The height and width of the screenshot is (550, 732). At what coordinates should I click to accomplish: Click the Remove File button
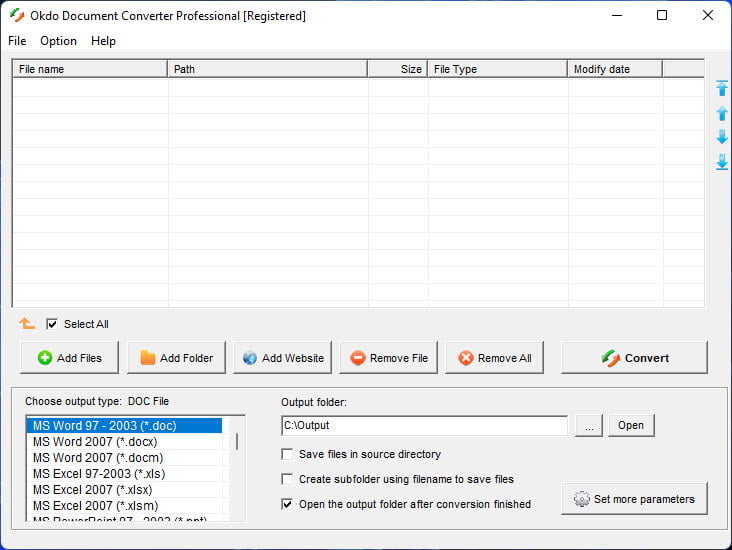click(x=388, y=358)
